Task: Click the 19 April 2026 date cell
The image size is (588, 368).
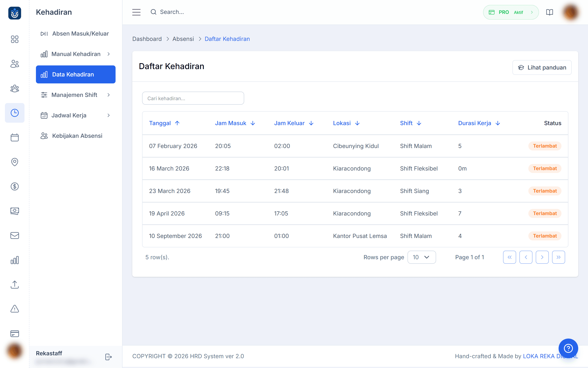Action: click(167, 213)
